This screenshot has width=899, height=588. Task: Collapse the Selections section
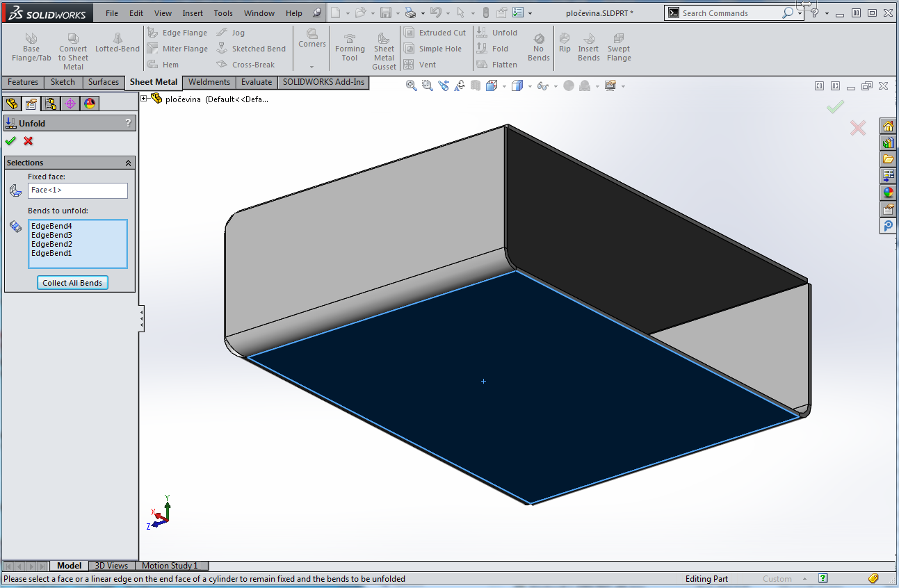coord(128,163)
